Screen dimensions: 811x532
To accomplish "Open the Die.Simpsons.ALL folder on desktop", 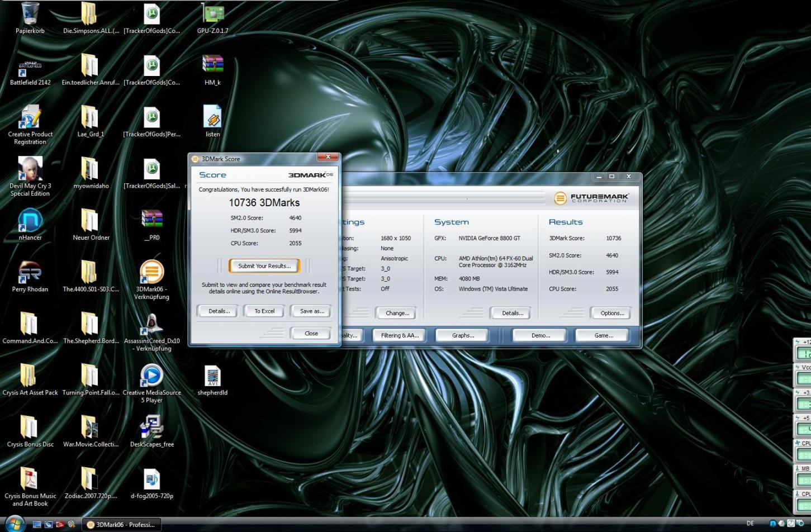I will click(x=91, y=18).
